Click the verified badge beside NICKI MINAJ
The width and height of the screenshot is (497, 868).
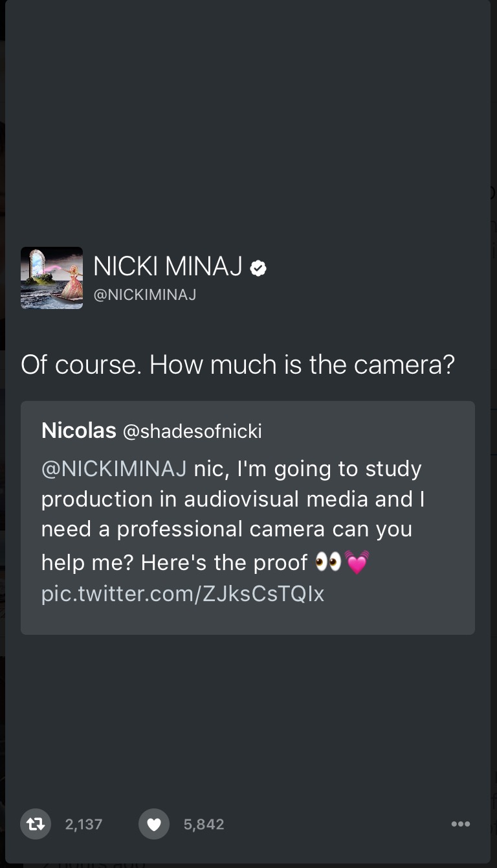pyautogui.click(x=258, y=268)
